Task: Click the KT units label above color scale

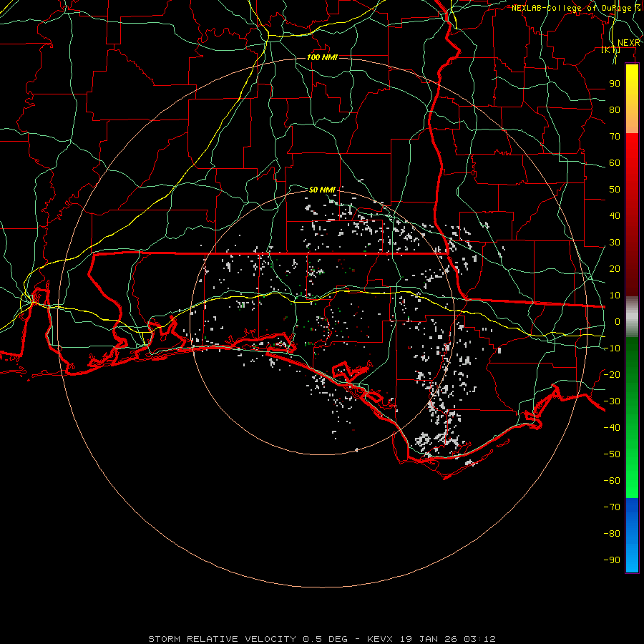Action: click(x=611, y=50)
